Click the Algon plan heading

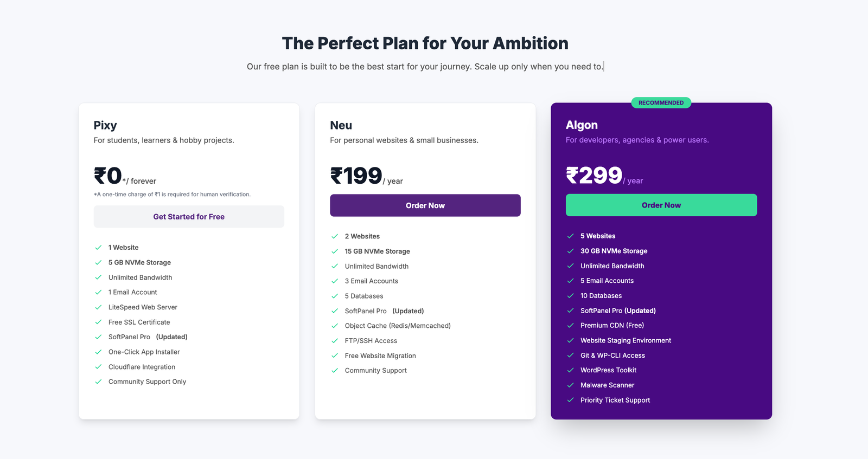(582, 125)
